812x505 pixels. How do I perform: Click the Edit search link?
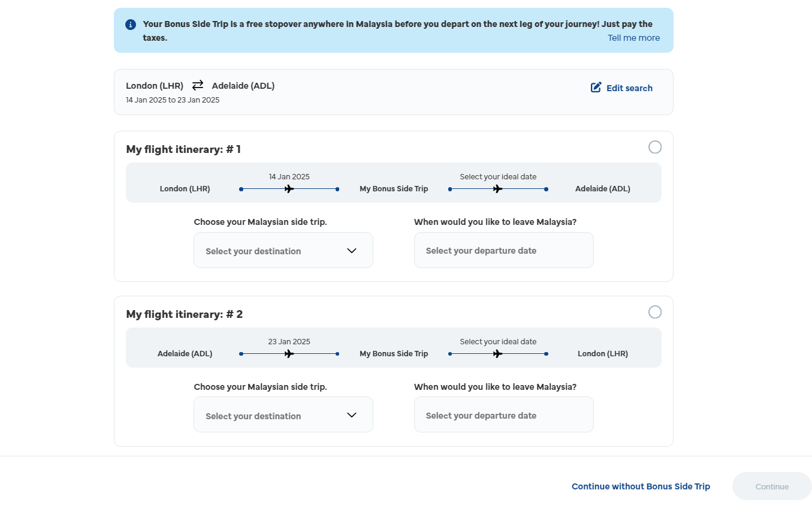click(629, 88)
